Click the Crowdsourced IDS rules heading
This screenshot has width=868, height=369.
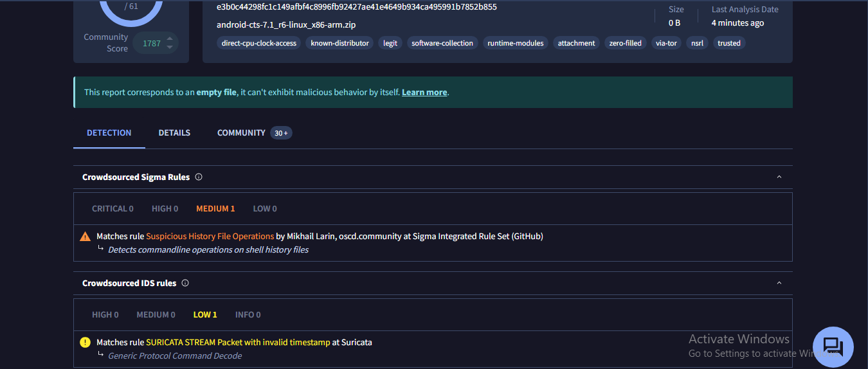(x=129, y=283)
